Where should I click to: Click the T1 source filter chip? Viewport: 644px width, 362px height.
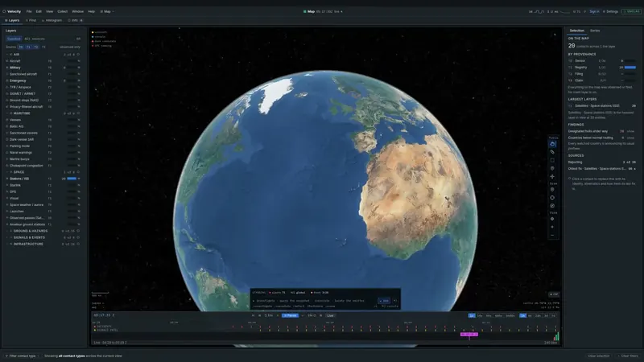28,47
